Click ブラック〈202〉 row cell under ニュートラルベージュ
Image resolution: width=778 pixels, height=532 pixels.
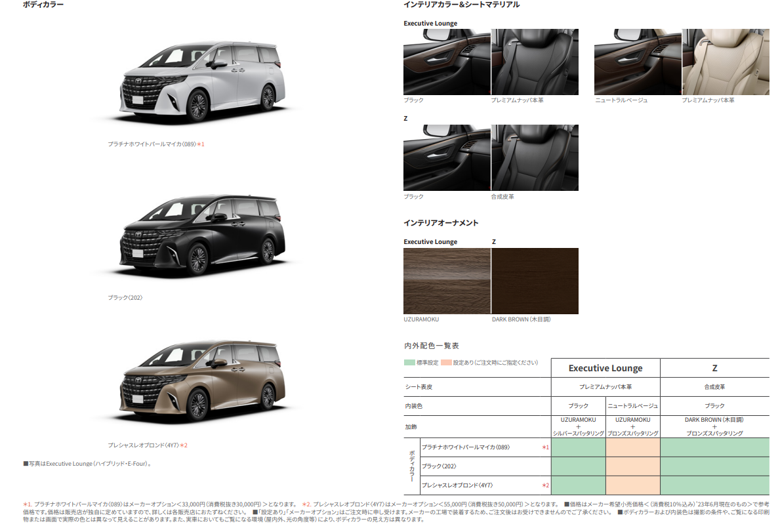pos(632,466)
